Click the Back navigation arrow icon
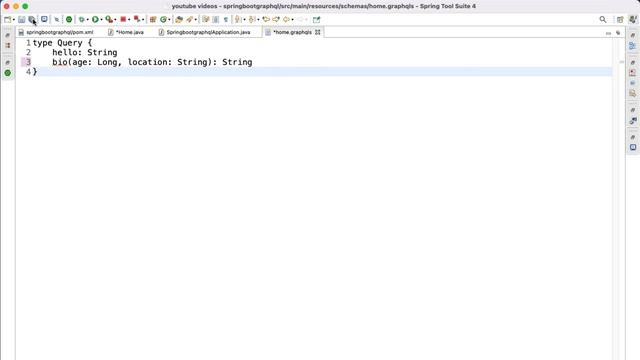The height and width of the screenshot is (360, 640). pyautogui.click(x=287, y=19)
